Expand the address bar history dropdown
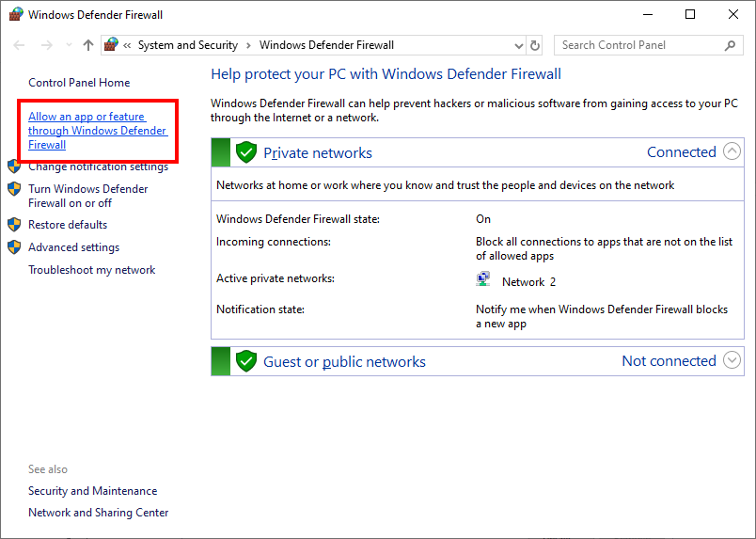 coord(518,46)
